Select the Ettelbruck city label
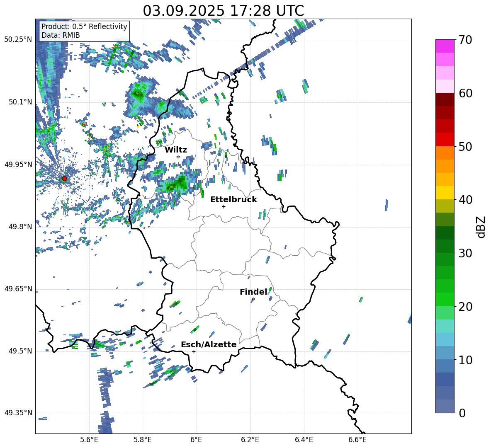 pos(233,200)
